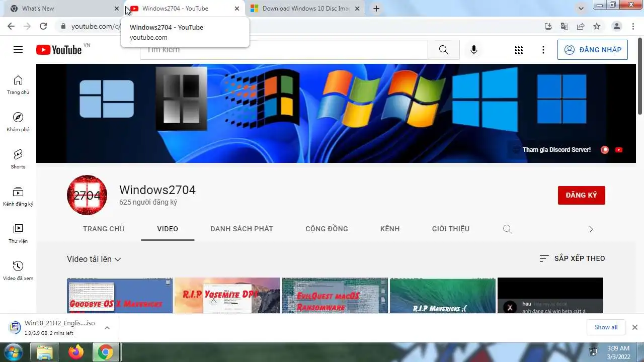The height and width of the screenshot is (362, 644).
Task: Open the CỘNG ĐỒNG tab
Action: pos(327,229)
